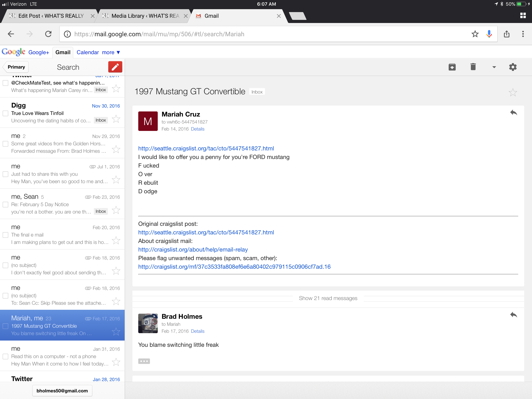This screenshot has height=399, width=532.
Task: Open Google+ link
Action: [39, 52]
